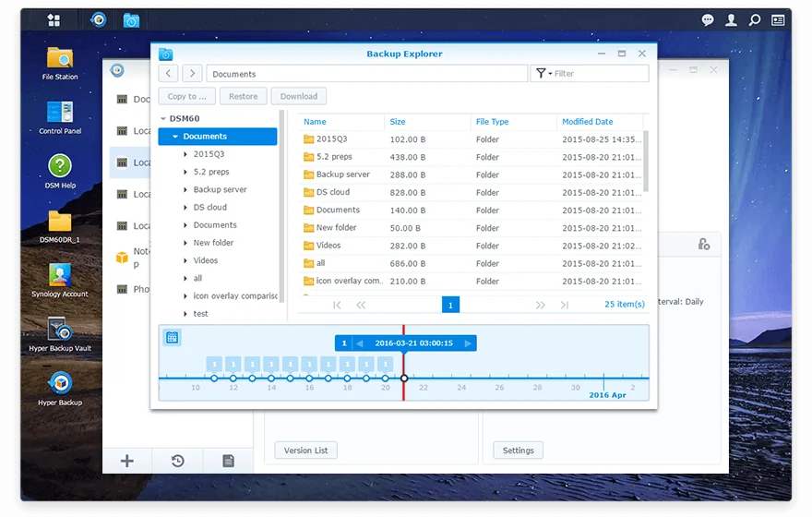Click the Documents path input field

366,74
